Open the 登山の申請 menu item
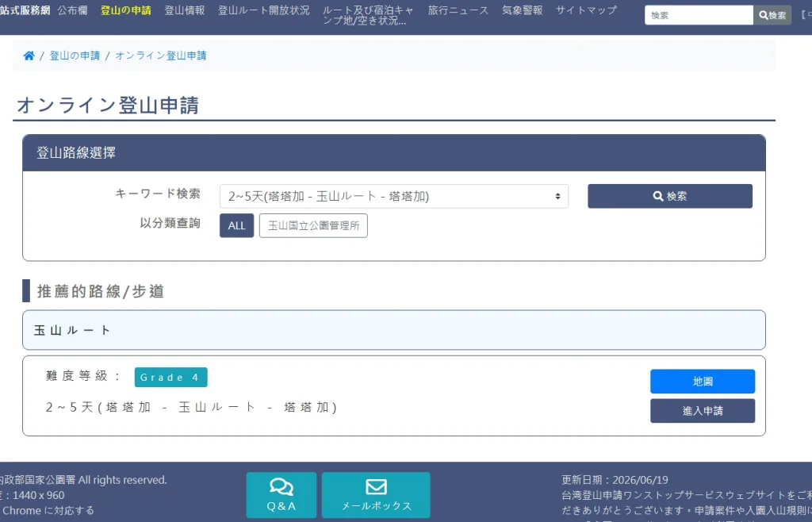This screenshot has height=522, width=812. (x=126, y=10)
